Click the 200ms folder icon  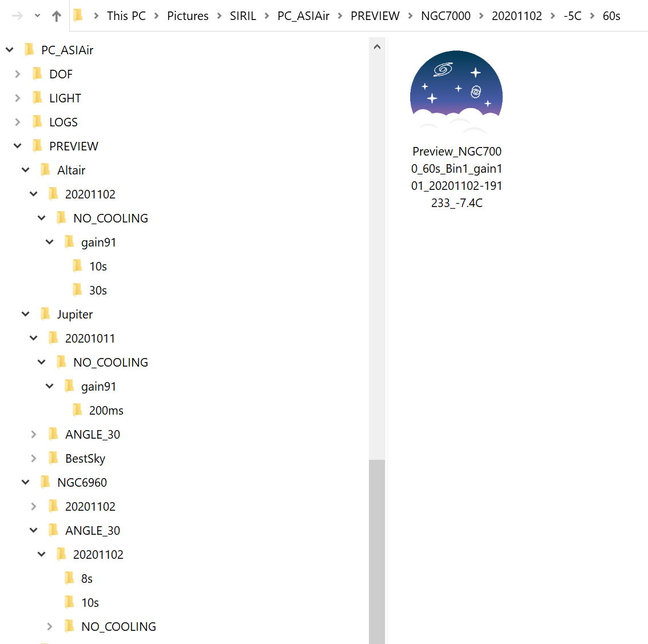click(x=77, y=410)
